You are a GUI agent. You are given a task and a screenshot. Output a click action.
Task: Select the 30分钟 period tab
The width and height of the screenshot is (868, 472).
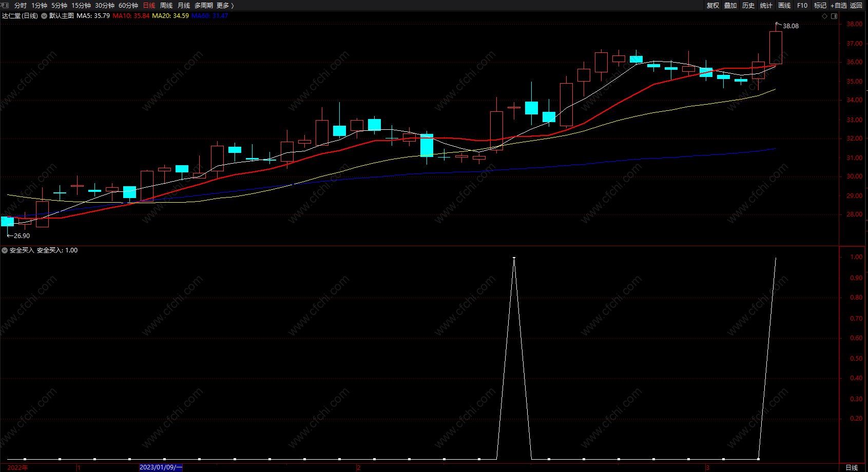(x=105, y=5)
